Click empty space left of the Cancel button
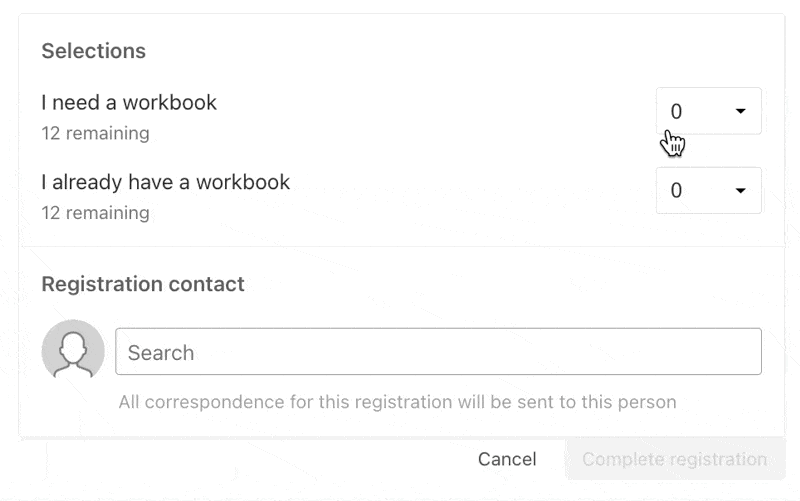This screenshot has height=501, width=800. pos(255,459)
